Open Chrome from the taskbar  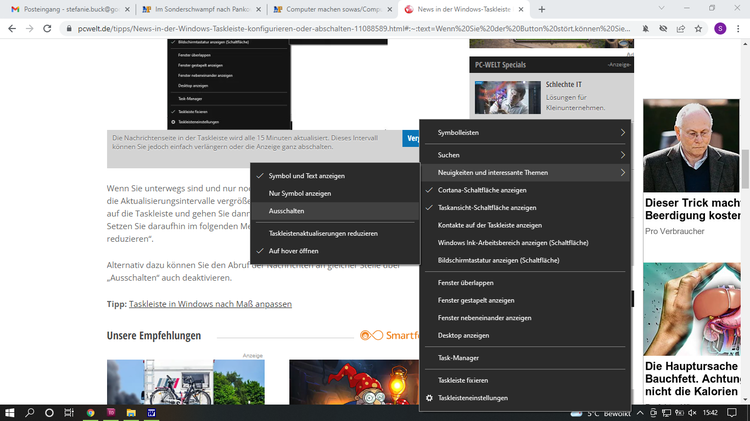[90, 412]
